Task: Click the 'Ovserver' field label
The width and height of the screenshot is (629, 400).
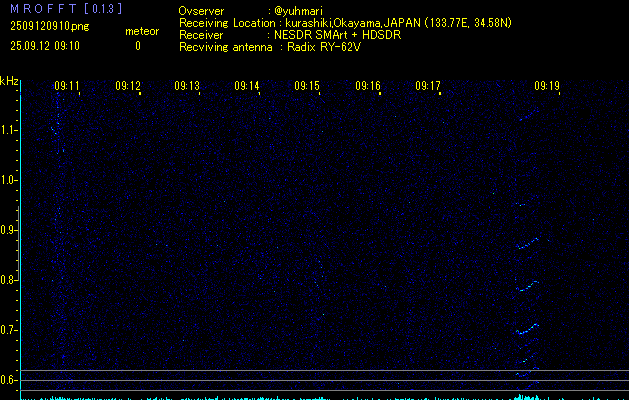Action: pos(201,11)
